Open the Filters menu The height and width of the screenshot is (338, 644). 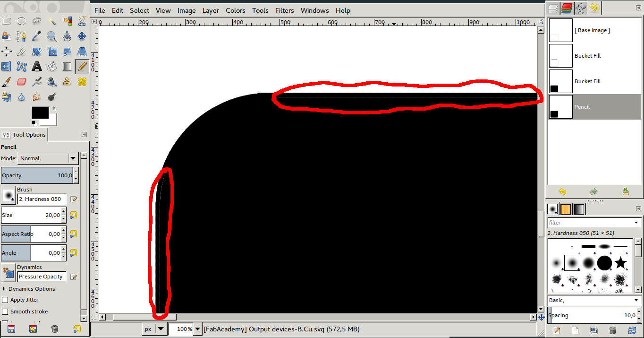284,10
